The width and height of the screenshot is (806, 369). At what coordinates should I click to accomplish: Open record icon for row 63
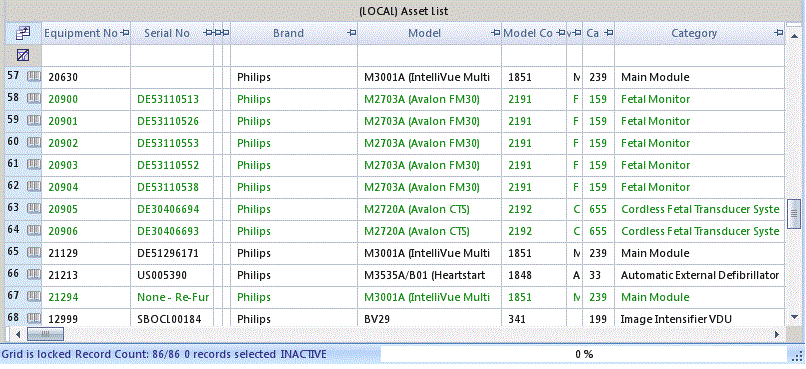coord(34,209)
